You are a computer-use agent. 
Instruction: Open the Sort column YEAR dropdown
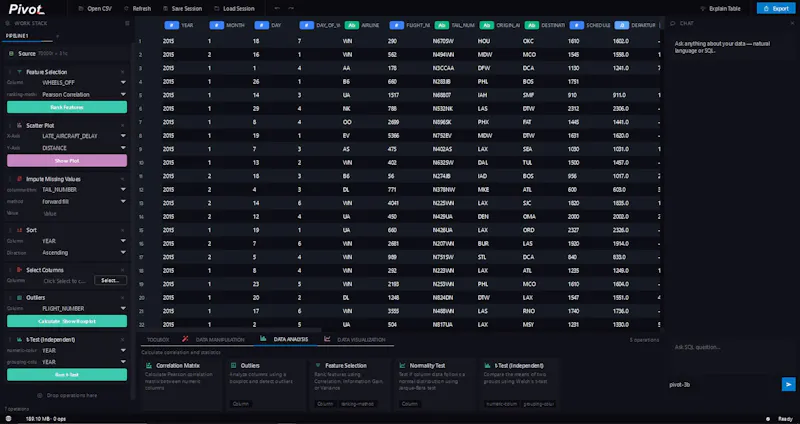(84, 241)
